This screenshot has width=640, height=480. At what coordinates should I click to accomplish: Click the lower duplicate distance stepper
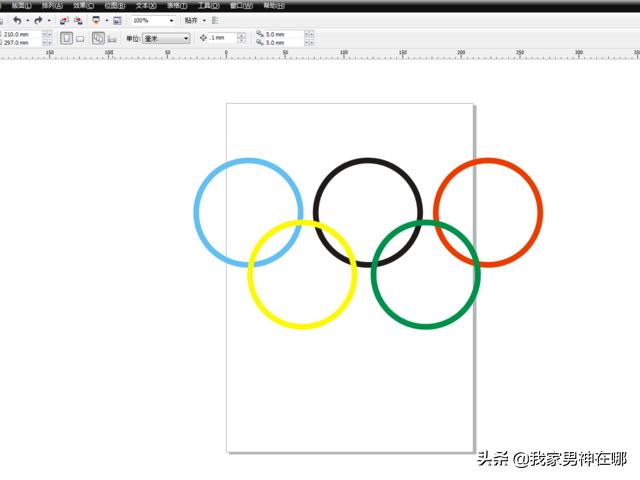pyautogui.click(x=309, y=42)
